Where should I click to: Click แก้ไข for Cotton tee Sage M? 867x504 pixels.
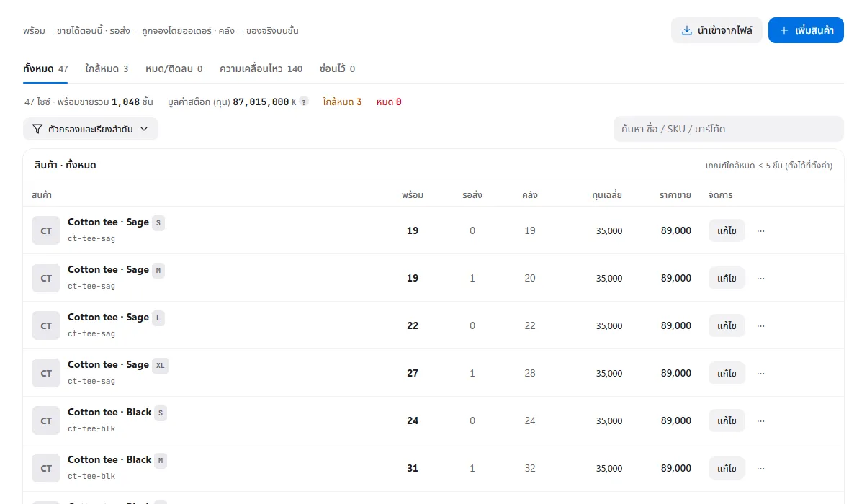727,279
